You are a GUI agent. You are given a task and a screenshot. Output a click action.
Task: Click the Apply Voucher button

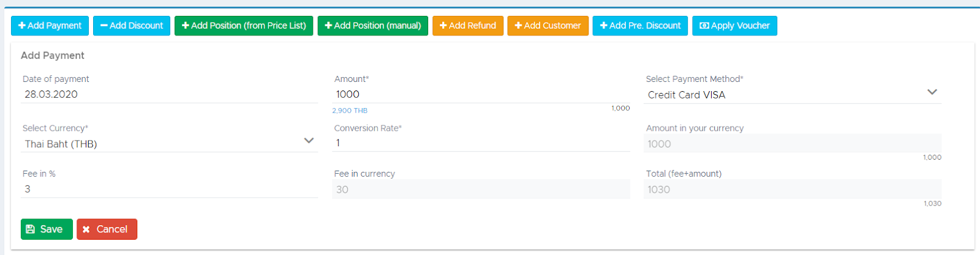point(735,26)
